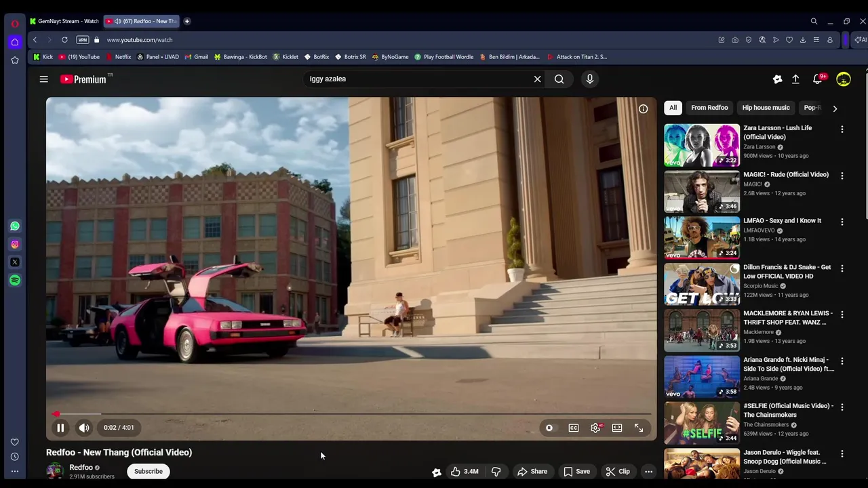Open the Create upload arrow icon

click(x=795, y=79)
